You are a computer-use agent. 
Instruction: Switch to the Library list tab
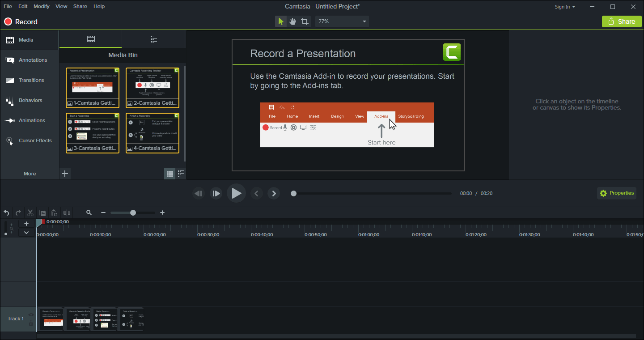click(154, 39)
